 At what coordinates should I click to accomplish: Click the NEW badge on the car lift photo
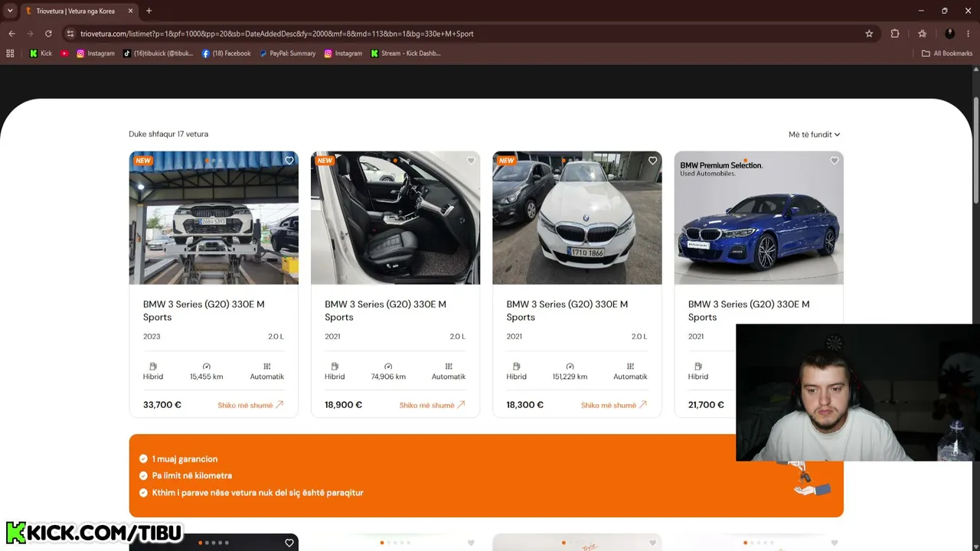click(x=143, y=161)
